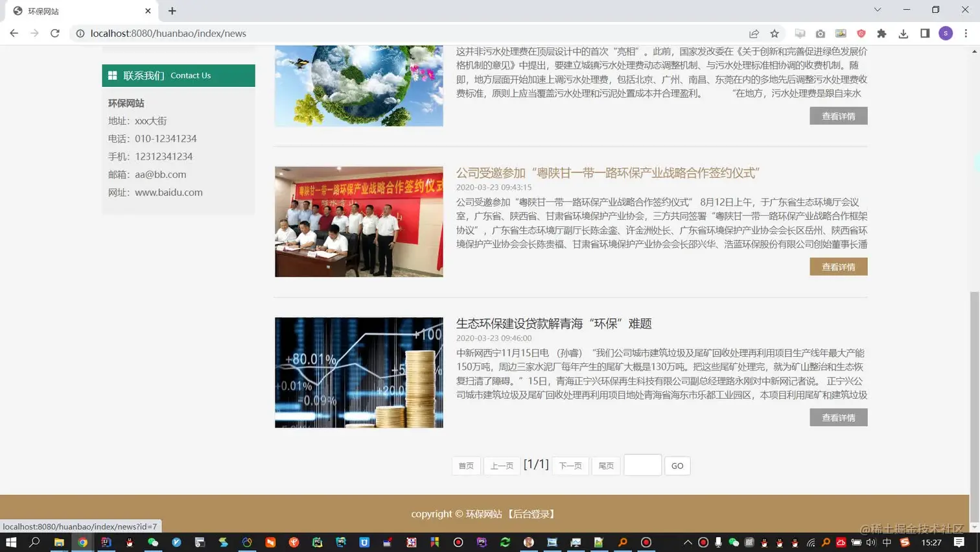Open PyCharm on the taskbar
The width and height of the screenshot is (980, 552).
pyautogui.click(x=318, y=542)
